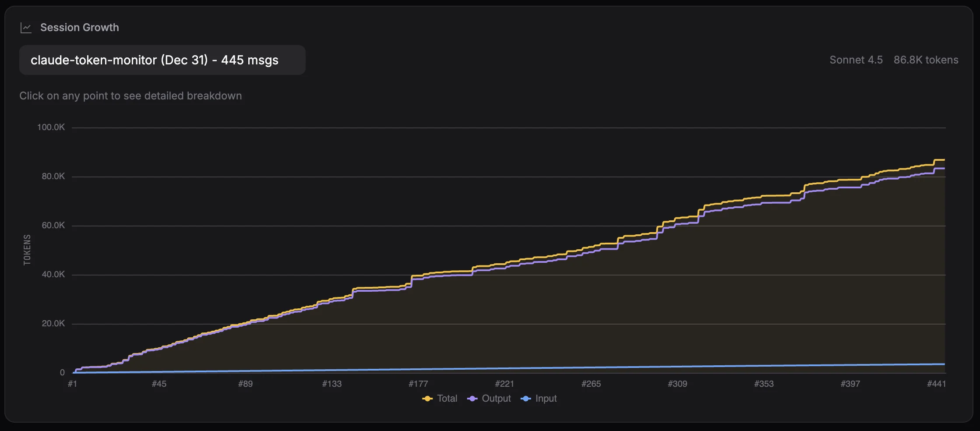Viewport: 980px width, 431px height.
Task: Click the 100.0K gridline label
Action: (51, 127)
